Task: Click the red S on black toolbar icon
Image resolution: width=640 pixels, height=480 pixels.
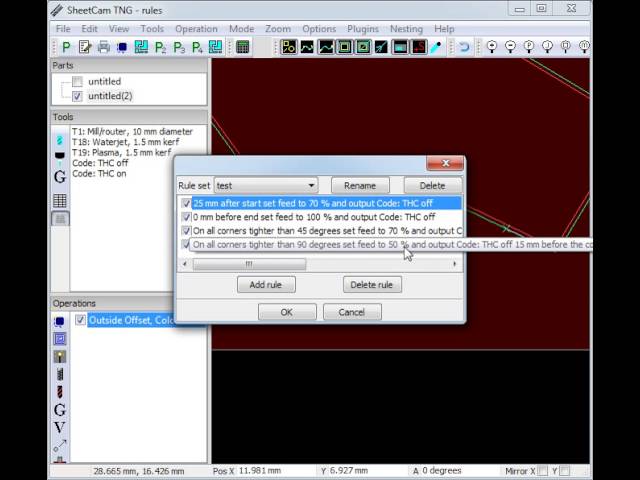Action: click(419, 47)
